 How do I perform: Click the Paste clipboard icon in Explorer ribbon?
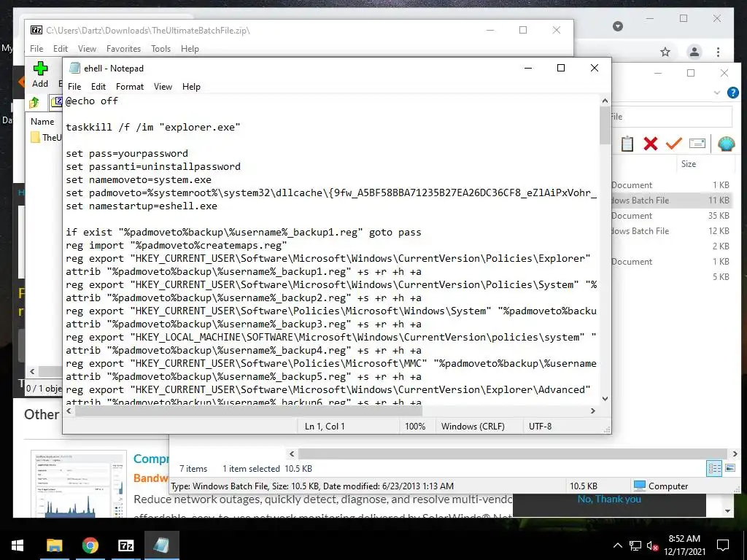point(627,144)
